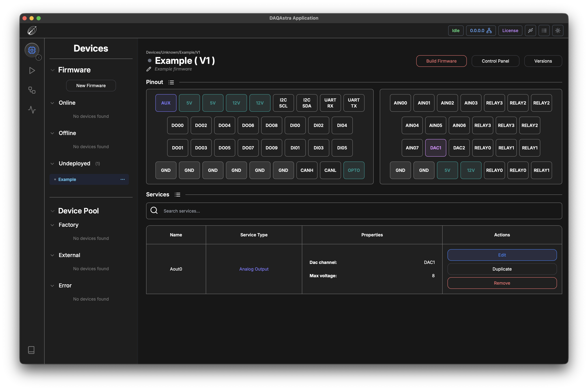The width and height of the screenshot is (588, 390).
Task: Collapse the Undeployed section chevron
Action: (x=52, y=164)
